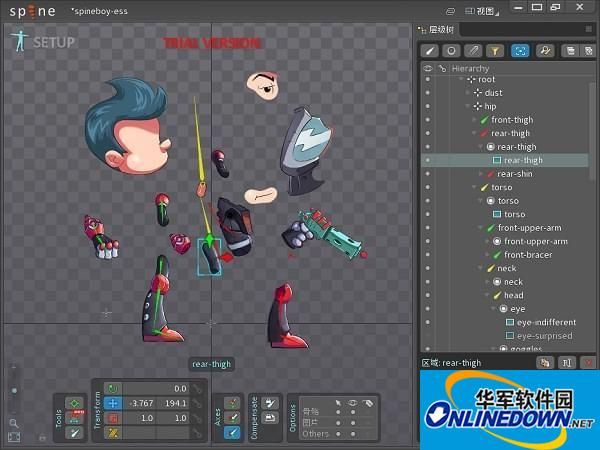Click the eye column header icon

(428, 68)
